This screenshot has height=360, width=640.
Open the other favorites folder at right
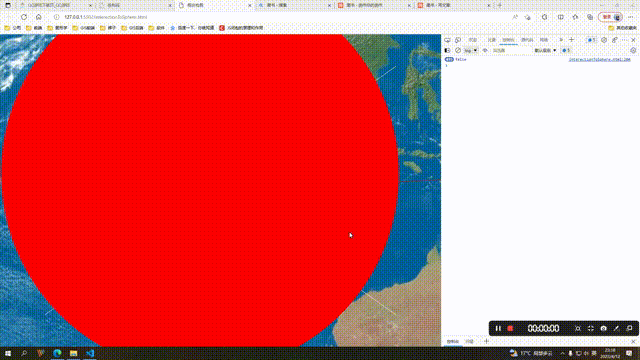pos(622,28)
